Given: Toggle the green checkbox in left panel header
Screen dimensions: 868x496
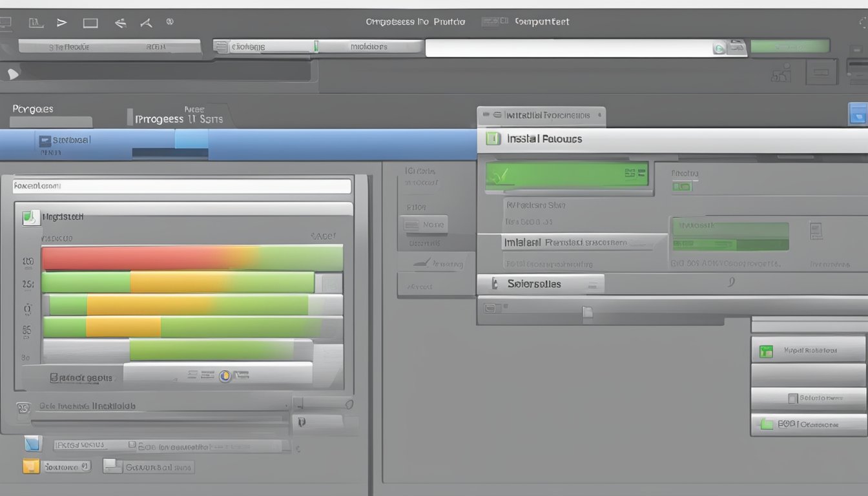Looking at the screenshot, I should coord(30,218).
